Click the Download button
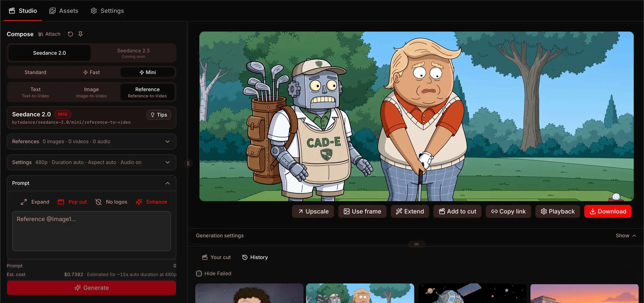The image size is (644, 303). tap(608, 211)
